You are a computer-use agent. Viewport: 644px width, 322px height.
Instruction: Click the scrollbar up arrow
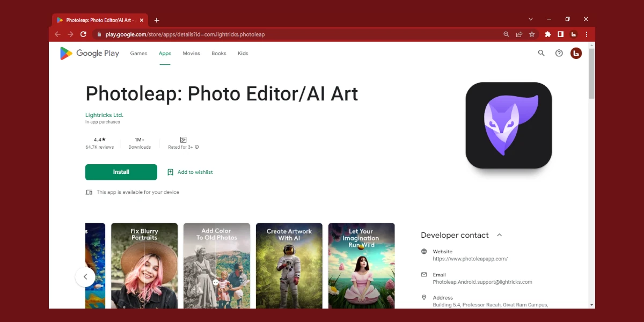tap(592, 45)
